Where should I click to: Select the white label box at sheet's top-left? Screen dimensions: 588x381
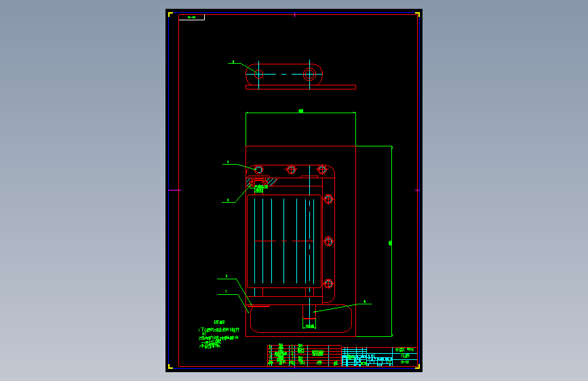[192, 17]
